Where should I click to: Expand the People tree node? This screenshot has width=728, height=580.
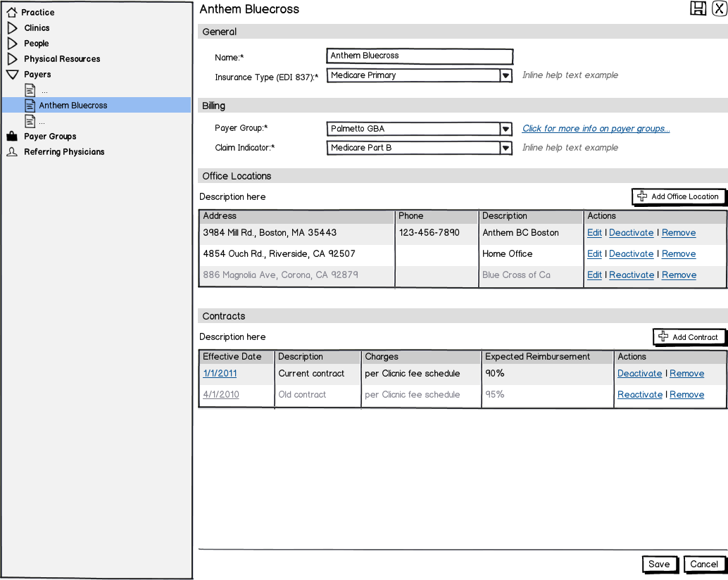(x=13, y=43)
